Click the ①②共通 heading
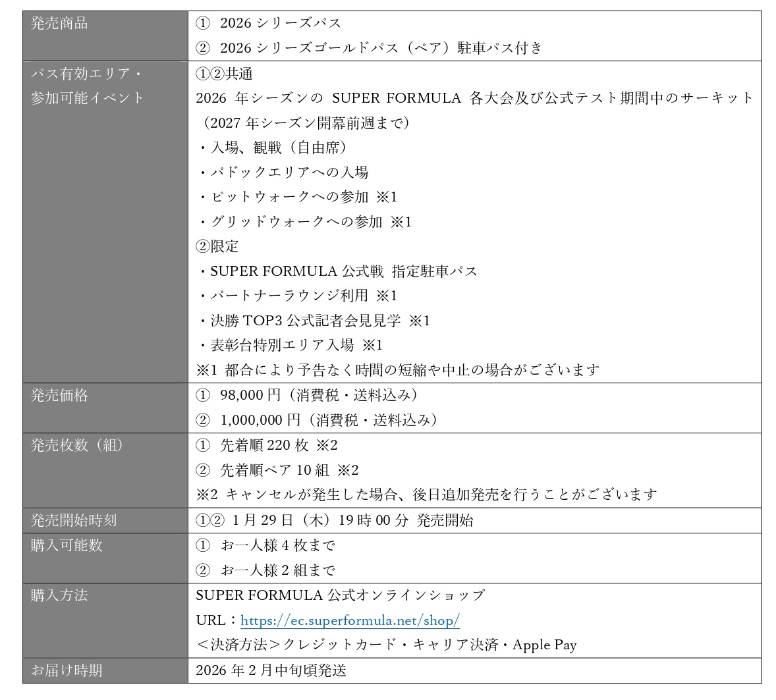The height and width of the screenshot is (700, 776). point(224,74)
